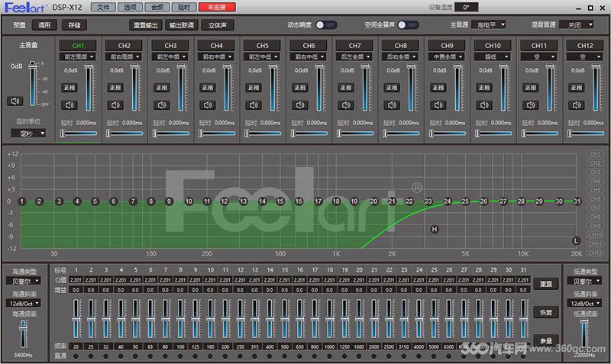Open the 合频 menu
This screenshot has height=364, width=611.
tap(157, 7)
